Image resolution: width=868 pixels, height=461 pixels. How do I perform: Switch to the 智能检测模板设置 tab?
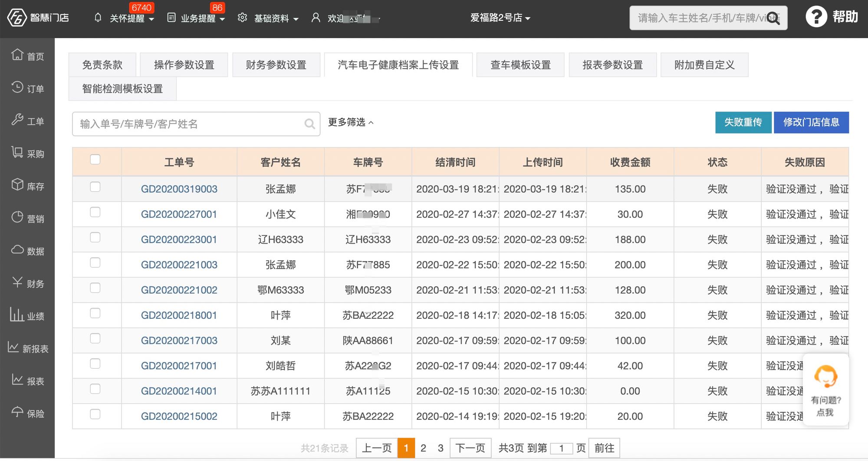[122, 89]
